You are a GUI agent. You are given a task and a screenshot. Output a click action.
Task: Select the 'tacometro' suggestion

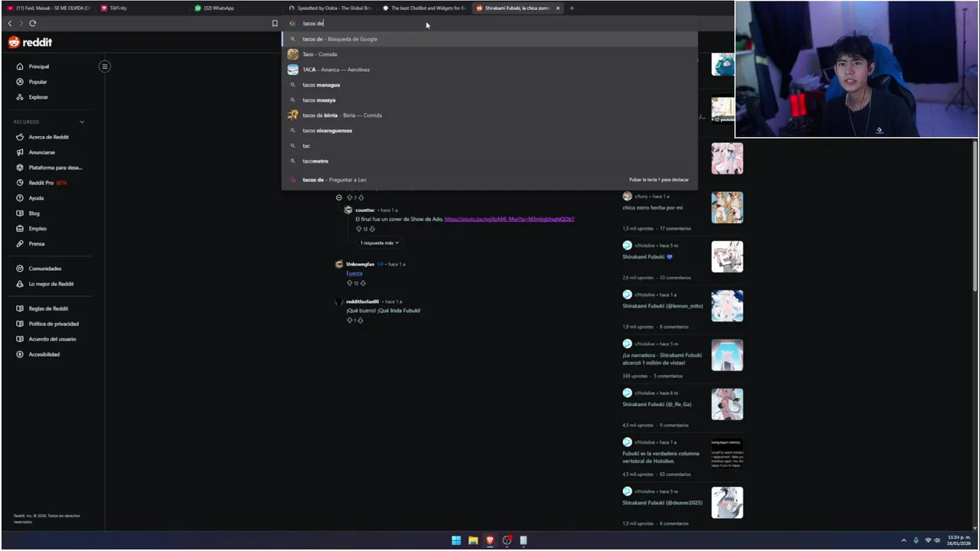pos(490,161)
